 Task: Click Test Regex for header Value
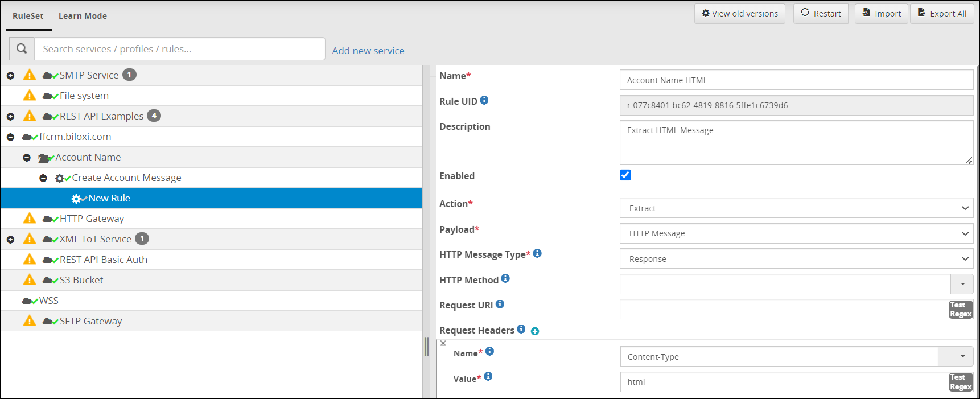(x=961, y=382)
